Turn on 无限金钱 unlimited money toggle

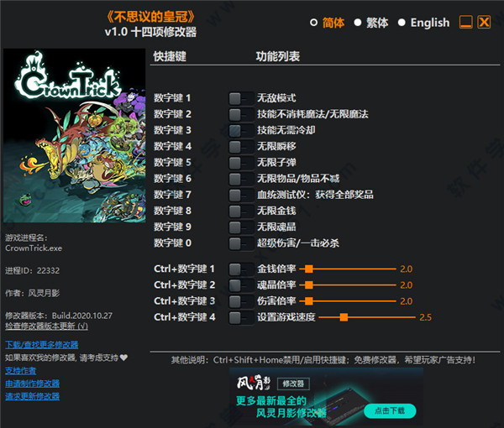pos(240,211)
